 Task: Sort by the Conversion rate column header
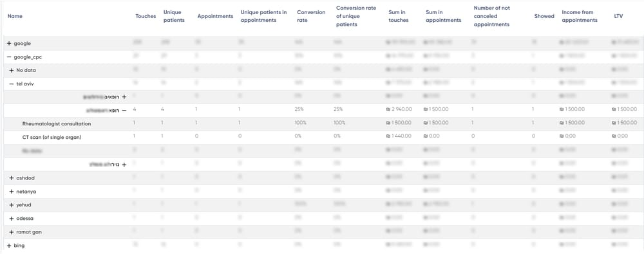311,17
